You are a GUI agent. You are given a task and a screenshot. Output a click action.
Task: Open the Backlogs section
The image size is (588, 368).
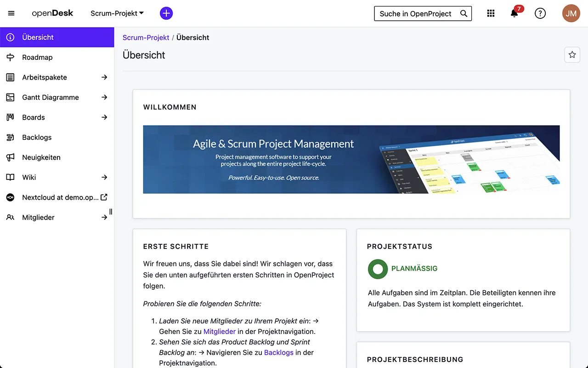click(x=37, y=137)
